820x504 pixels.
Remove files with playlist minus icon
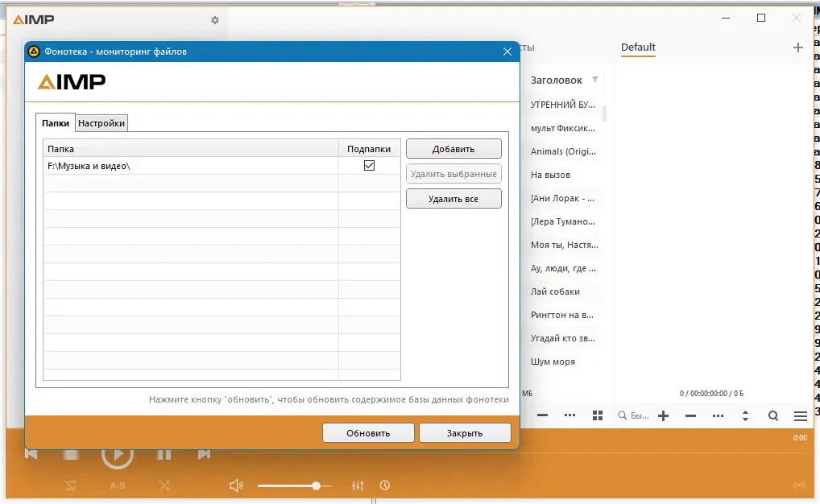(690, 415)
